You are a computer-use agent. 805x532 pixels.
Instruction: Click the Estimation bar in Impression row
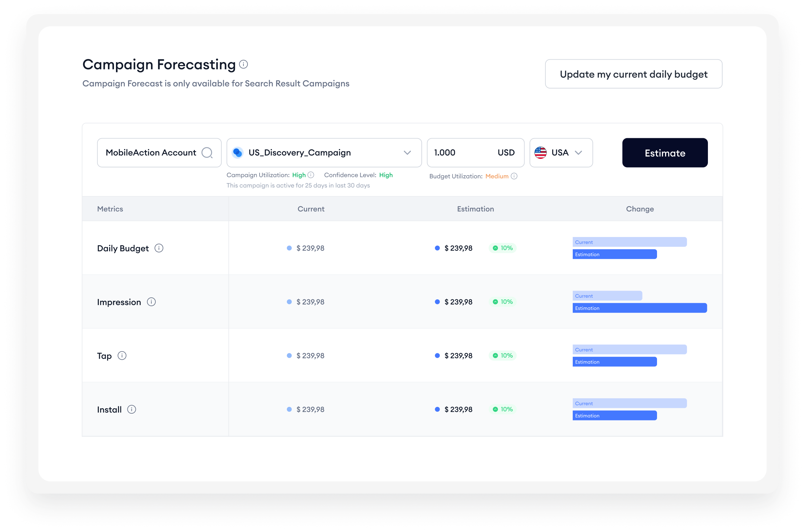click(640, 308)
